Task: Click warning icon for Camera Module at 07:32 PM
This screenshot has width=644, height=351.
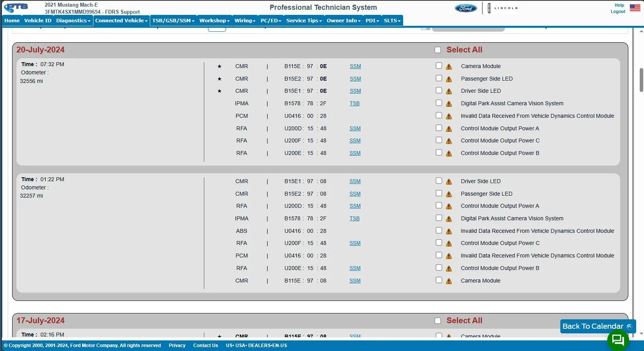Action: click(x=449, y=67)
